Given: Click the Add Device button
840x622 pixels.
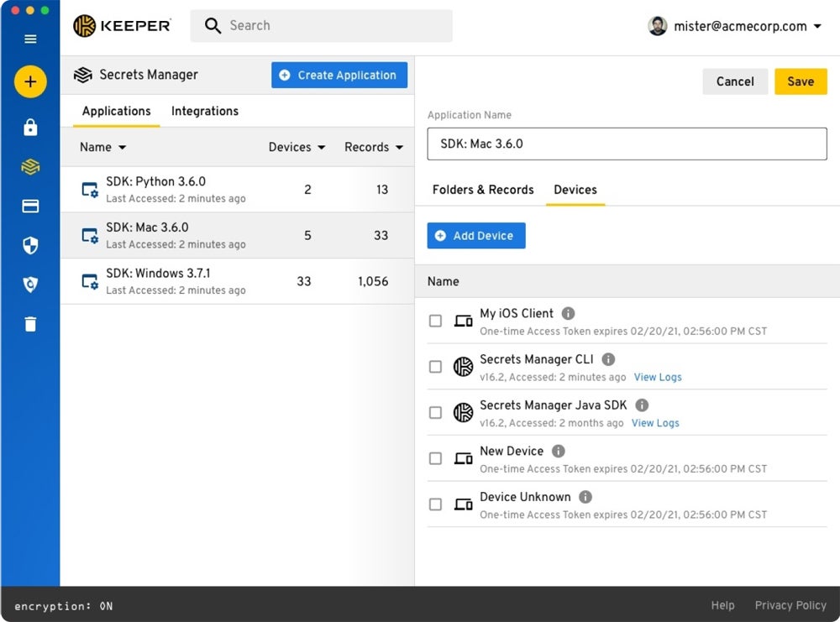Looking at the screenshot, I should tap(475, 236).
